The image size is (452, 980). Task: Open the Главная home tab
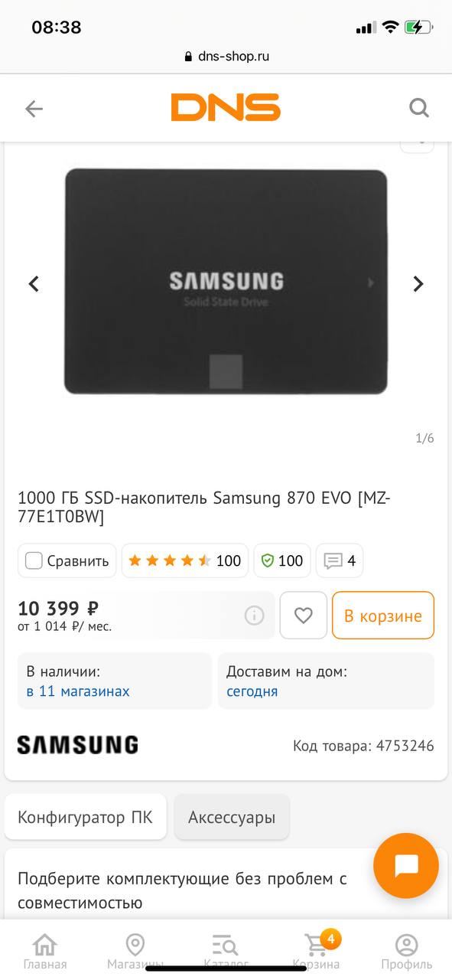45,951
